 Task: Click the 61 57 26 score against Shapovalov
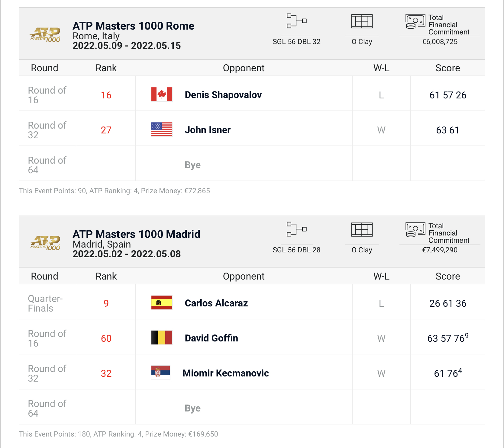click(x=448, y=95)
